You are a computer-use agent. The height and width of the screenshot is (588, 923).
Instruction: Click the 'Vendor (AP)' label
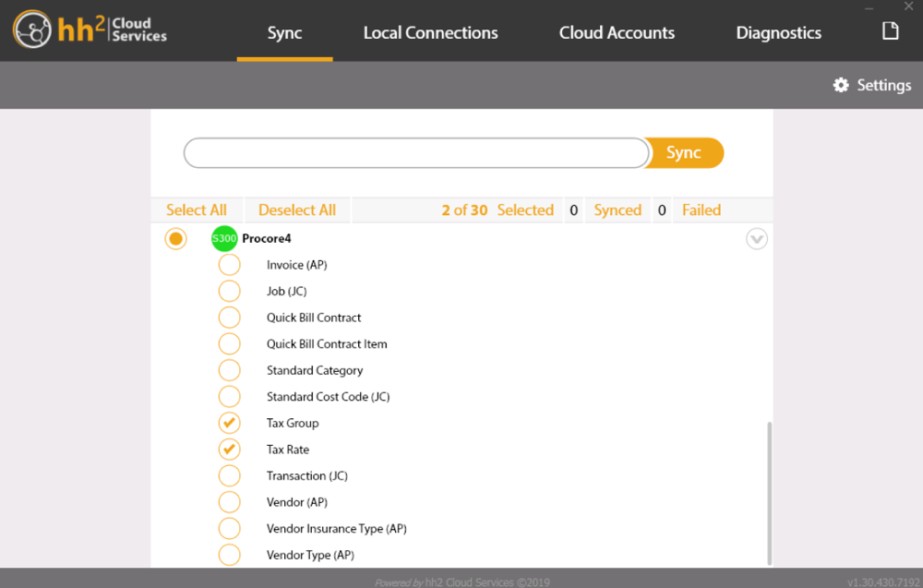point(296,502)
